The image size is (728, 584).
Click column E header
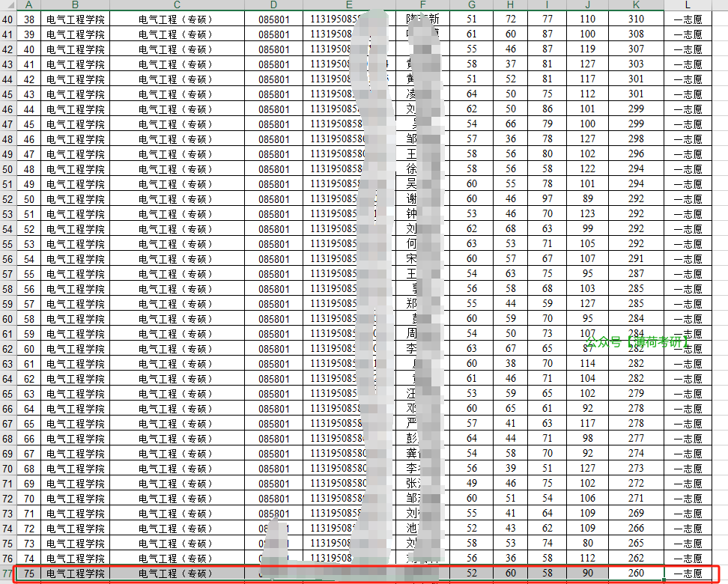coord(349,5)
